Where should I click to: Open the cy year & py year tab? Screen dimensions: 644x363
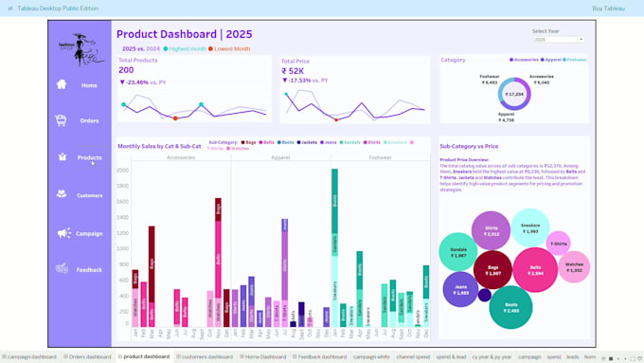pos(492,356)
